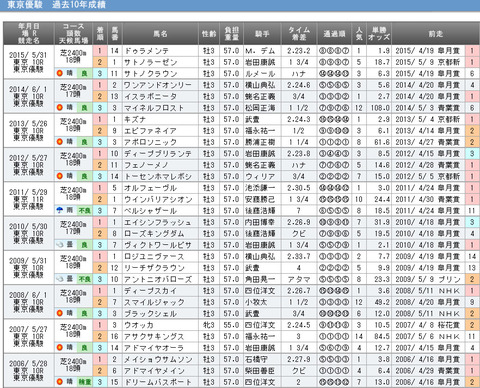This screenshot has height=388, width=480.
Task: Click horse name ローズキングダム
Action: click(154, 234)
